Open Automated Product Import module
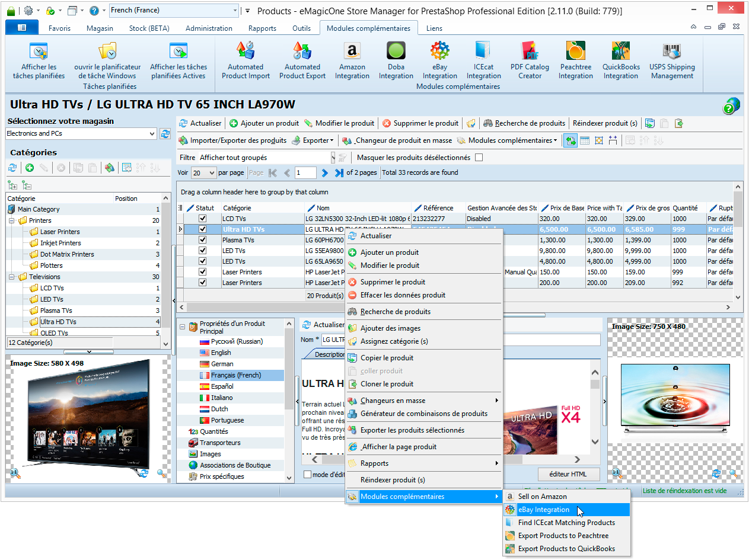 [x=246, y=60]
